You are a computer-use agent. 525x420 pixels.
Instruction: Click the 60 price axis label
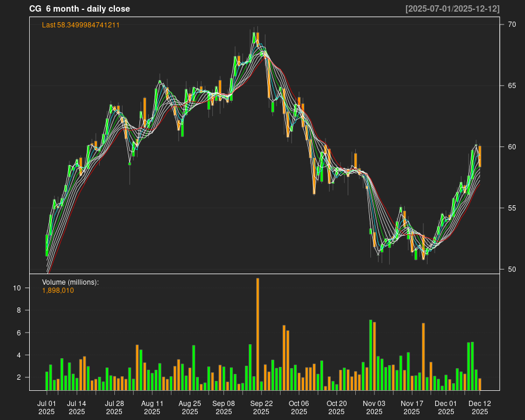tap(512, 147)
